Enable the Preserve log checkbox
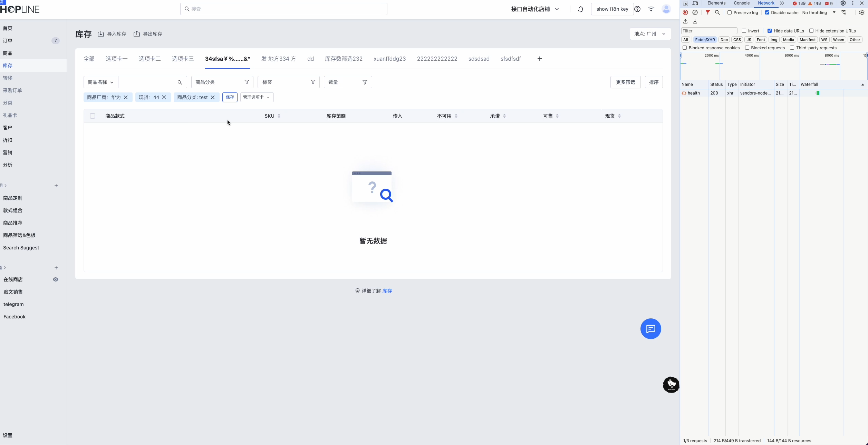This screenshot has height=445, width=868. pos(730,12)
